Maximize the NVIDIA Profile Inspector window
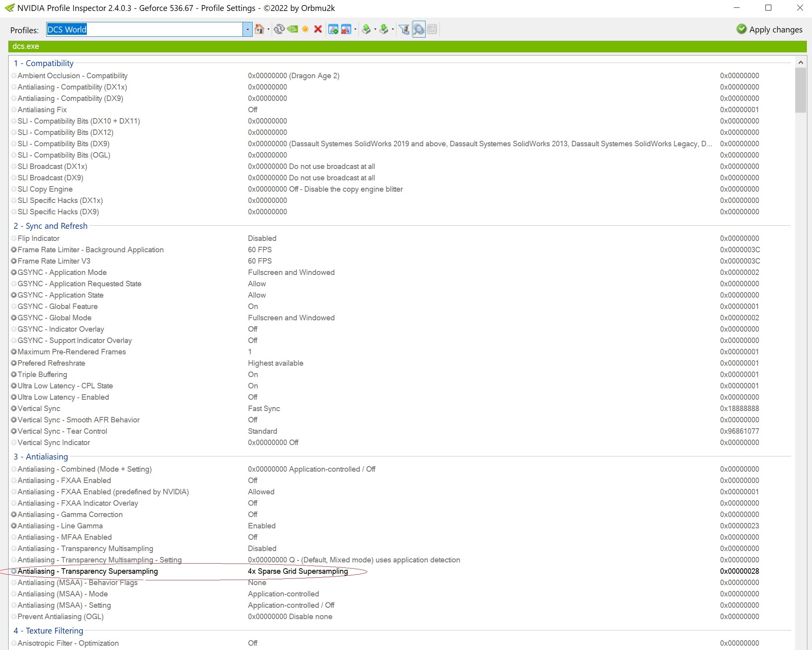This screenshot has width=812, height=650. (768, 8)
